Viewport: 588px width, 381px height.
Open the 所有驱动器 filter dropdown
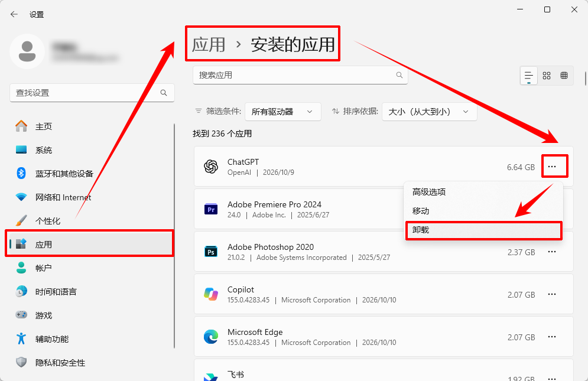pos(282,112)
